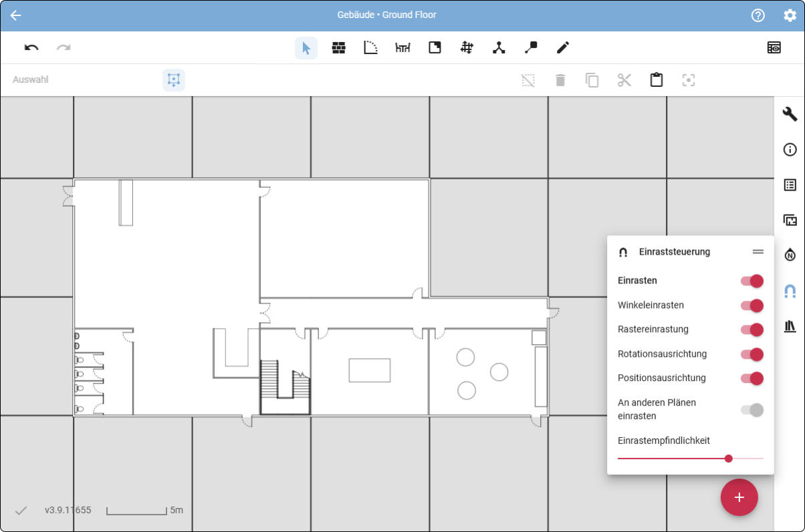805x532 pixels.
Task: Enable An anderen Plänen einrasten switch
Action: [752, 410]
